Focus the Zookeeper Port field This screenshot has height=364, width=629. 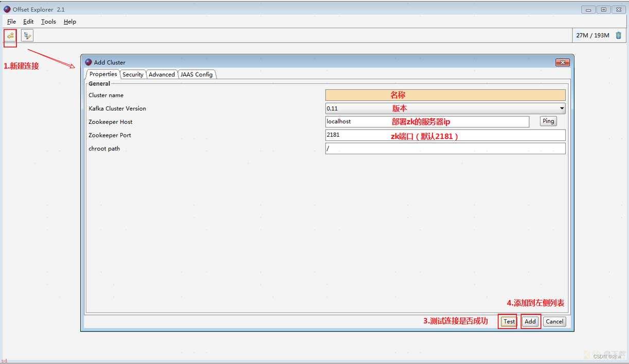click(445, 135)
